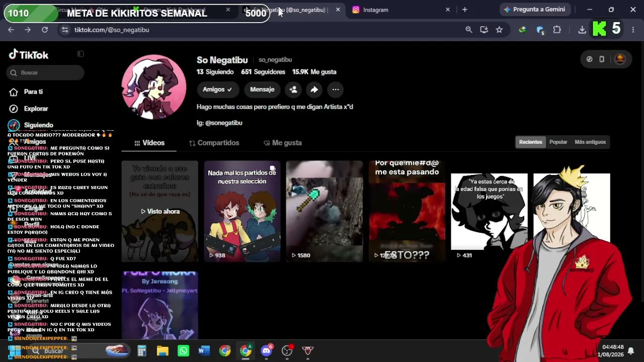Viewport: 644px width, 362px height.
Task: Play the 'Nada mal los partidos' video
Action: [x=242, y=211]
